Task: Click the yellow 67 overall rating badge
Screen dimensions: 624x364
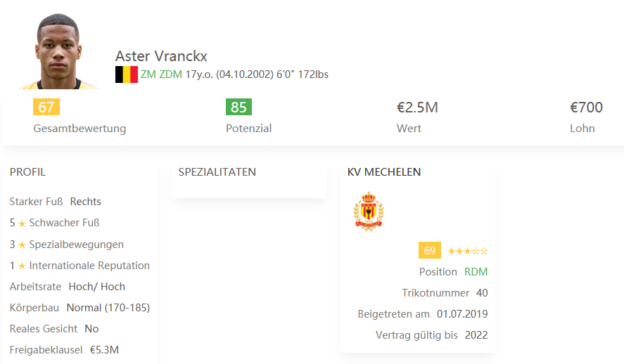Action: [x=46, y=107]
